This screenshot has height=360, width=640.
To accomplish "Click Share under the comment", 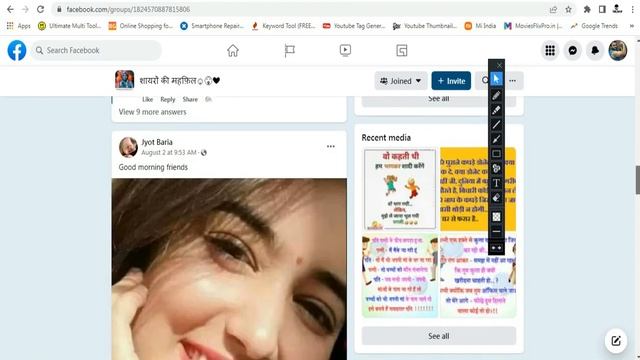I will (x=190, y=99).
